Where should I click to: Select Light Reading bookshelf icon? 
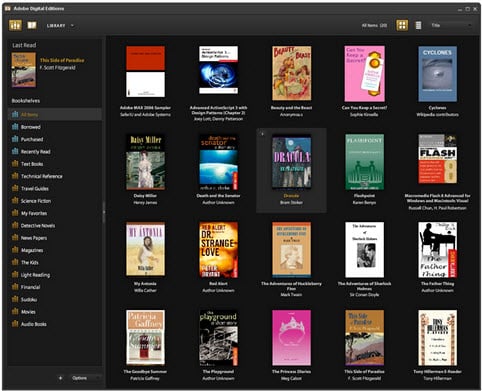[x=15, y=275]
